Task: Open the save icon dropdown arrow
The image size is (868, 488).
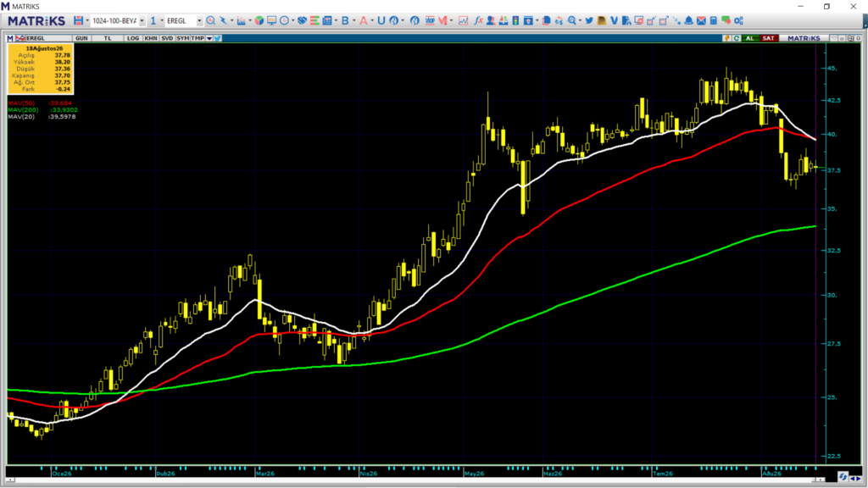Action: pyautogui.click(x=87, y=20)
